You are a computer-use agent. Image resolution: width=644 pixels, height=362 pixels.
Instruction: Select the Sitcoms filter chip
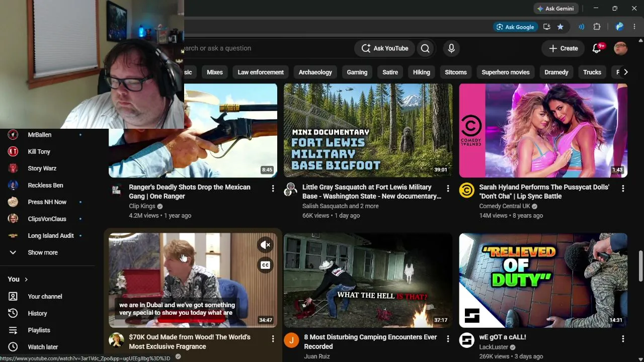coord(456,72)
